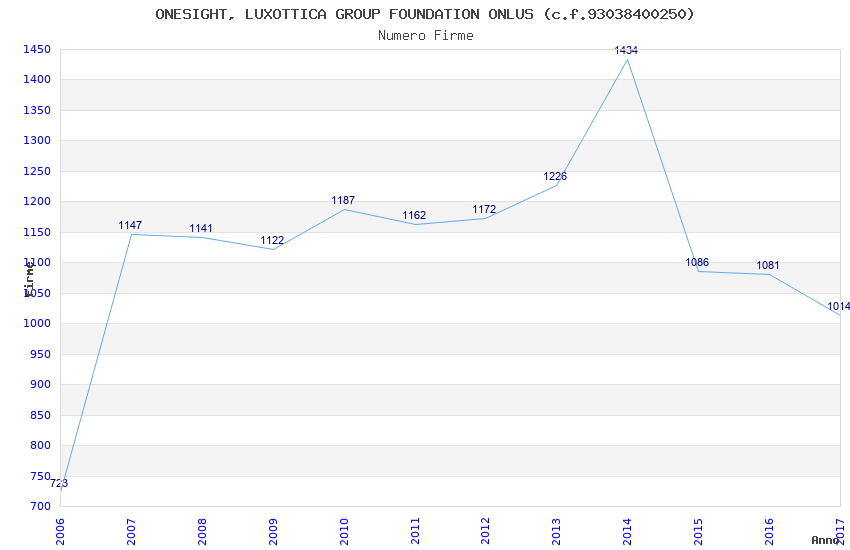The image size is (850, 550).
Task: Click the subtitle Numero Firme
Action: click(426, 36)
